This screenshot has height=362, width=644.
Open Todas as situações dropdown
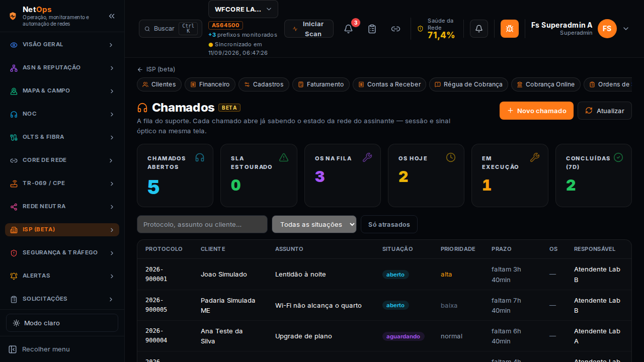click(314, 224)
